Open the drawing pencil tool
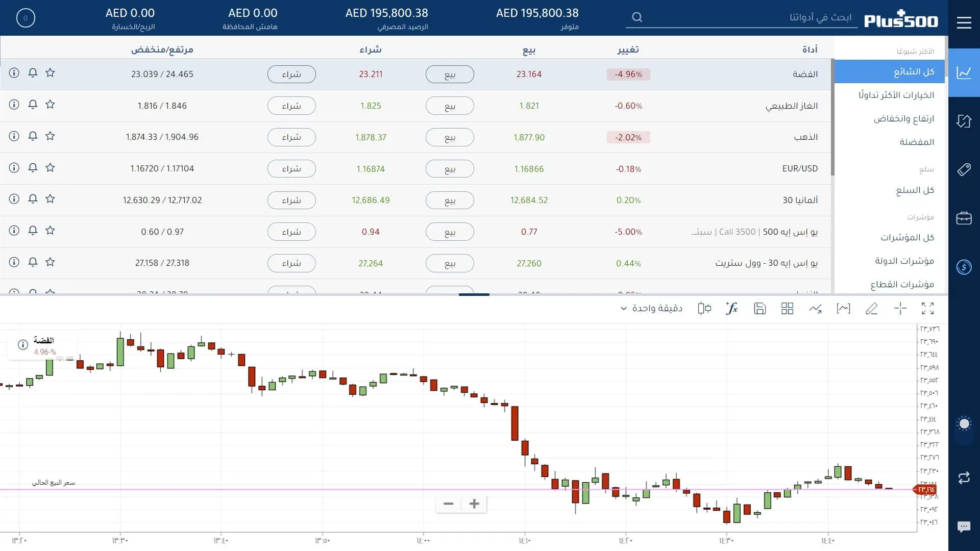The image size is (980, 551). pyautogui.click(x=872, y=309)
